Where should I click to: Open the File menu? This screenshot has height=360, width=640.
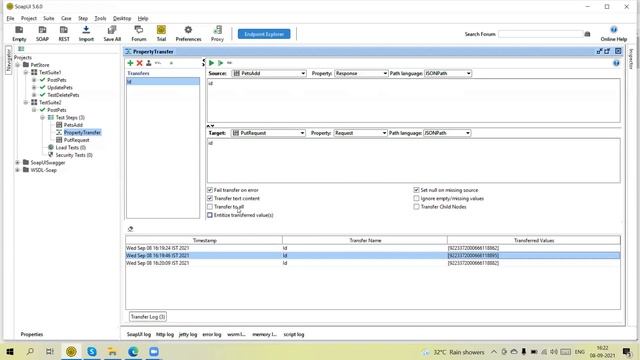(x=10, y=18)
